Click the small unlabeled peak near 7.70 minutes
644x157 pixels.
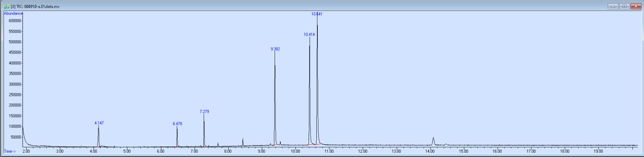pyautogui.click(x=218, y=145)
